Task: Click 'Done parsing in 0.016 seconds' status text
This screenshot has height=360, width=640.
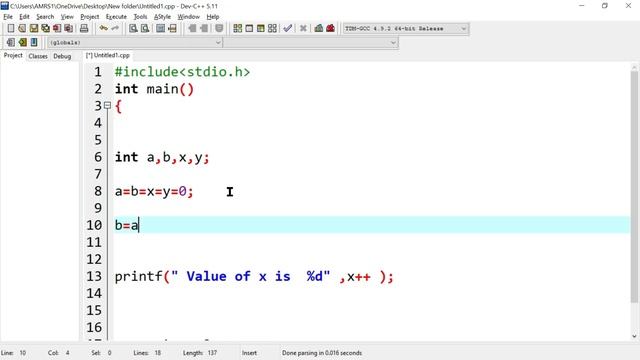Action: tap(322, 353)
